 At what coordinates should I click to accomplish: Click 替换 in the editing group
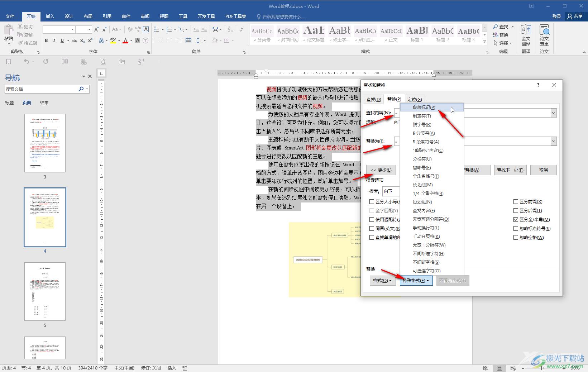tap(501, 35)
